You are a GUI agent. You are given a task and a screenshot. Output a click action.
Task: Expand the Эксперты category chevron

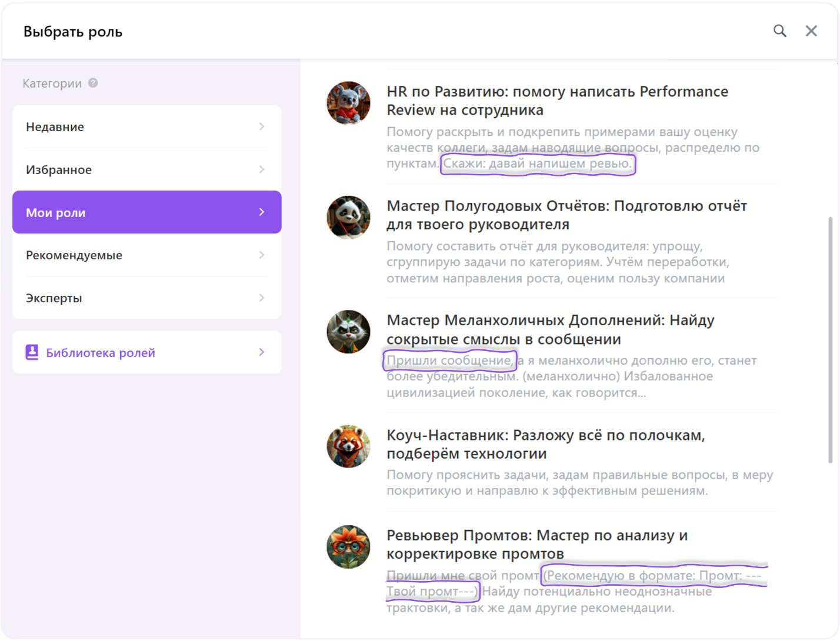pos(262,298)
